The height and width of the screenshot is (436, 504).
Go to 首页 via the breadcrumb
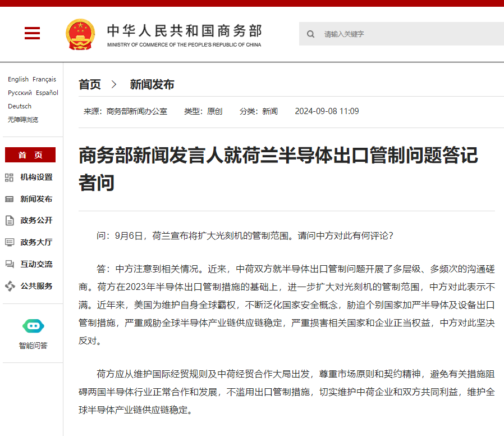click(90, 85)
